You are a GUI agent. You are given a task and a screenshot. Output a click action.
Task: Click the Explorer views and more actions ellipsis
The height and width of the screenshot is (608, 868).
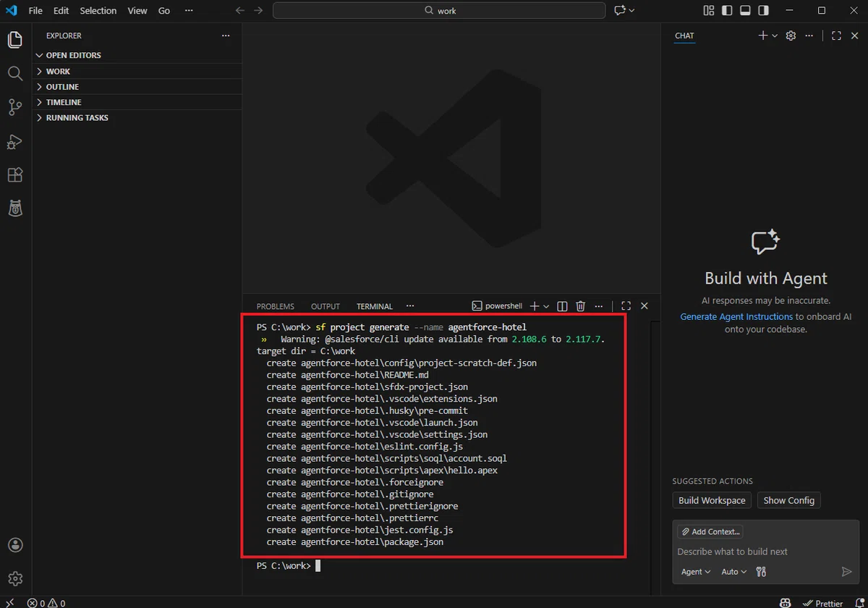(x=226, y=35)
